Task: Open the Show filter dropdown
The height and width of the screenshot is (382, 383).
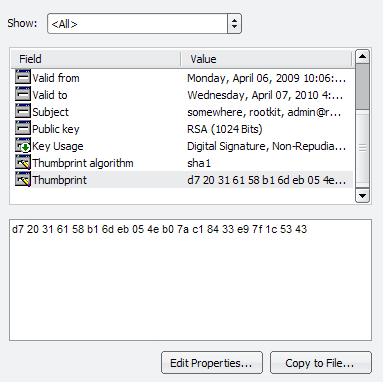Action: pyautogui.click(x=144, y=24)
